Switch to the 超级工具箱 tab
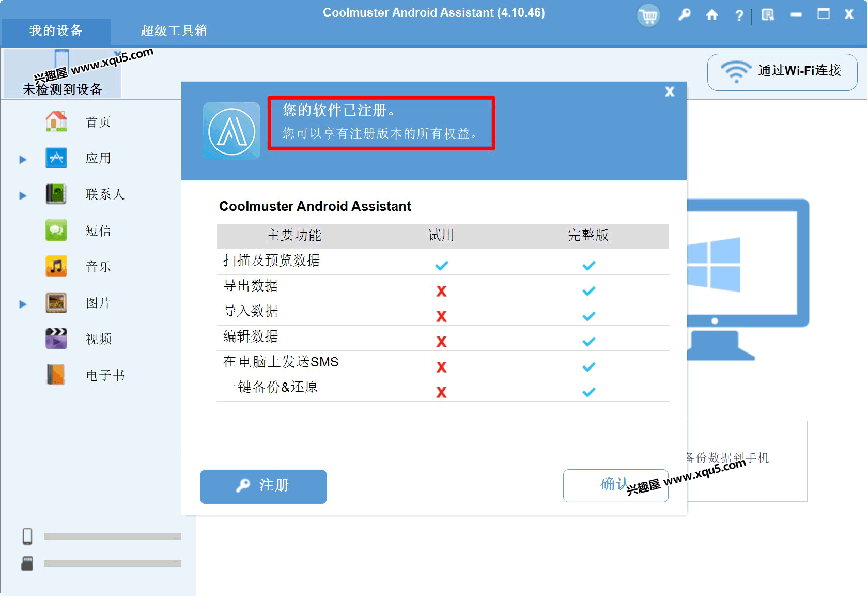This screenshot has width=868, height=598. pyautogui.click(x=174, y=30)
